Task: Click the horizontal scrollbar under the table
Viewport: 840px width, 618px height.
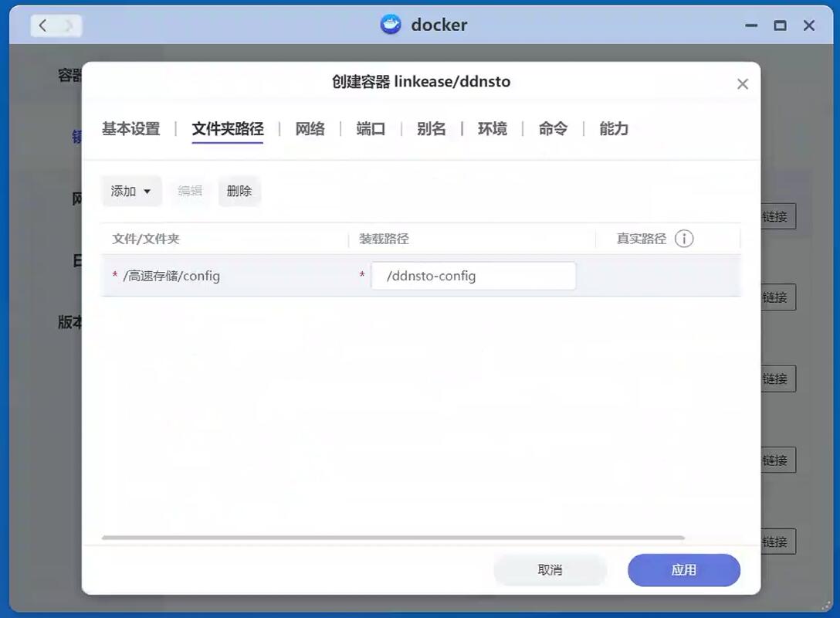Action: 392,537
